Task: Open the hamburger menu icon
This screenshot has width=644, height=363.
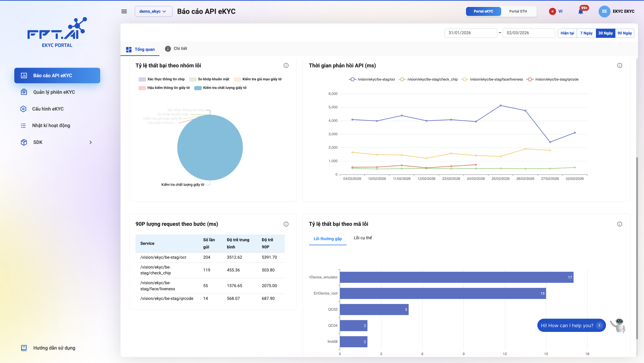Action: (x=124, y=11)
